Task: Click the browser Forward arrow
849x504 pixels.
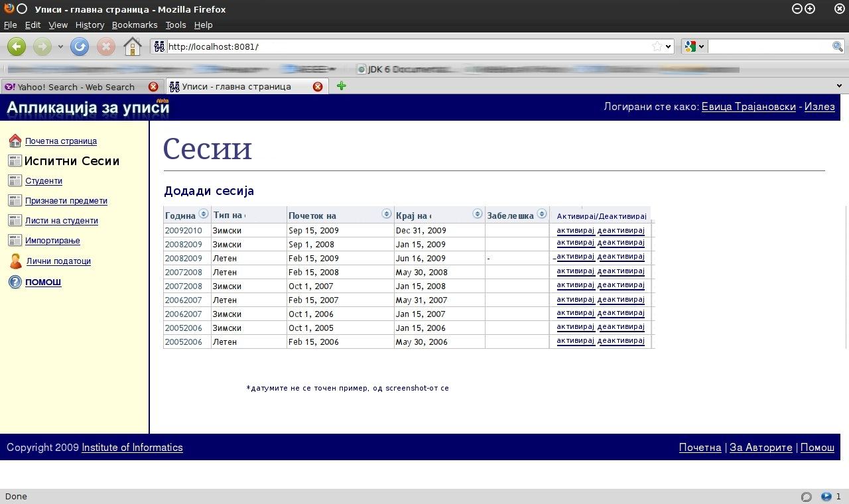Action: [42, 46]
